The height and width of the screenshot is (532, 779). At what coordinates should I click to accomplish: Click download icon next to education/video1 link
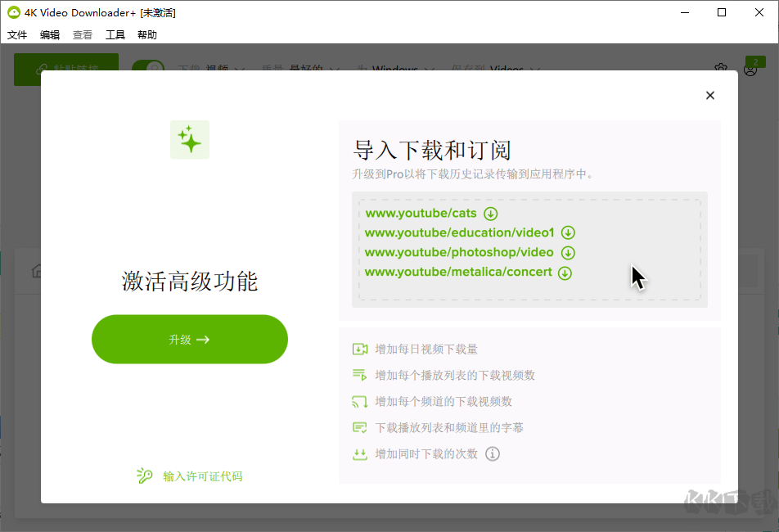[x=569, y=232]
